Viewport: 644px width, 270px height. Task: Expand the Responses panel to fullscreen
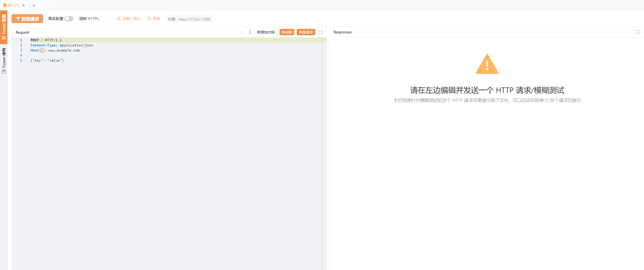point(638,32)
